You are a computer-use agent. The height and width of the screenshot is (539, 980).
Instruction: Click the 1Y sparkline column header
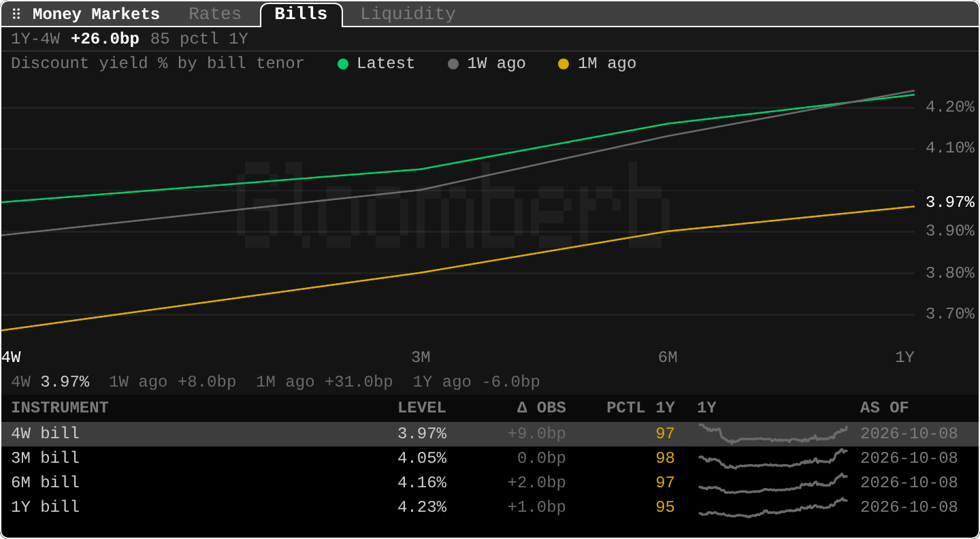pyautogui.click(x=706, y=408)
